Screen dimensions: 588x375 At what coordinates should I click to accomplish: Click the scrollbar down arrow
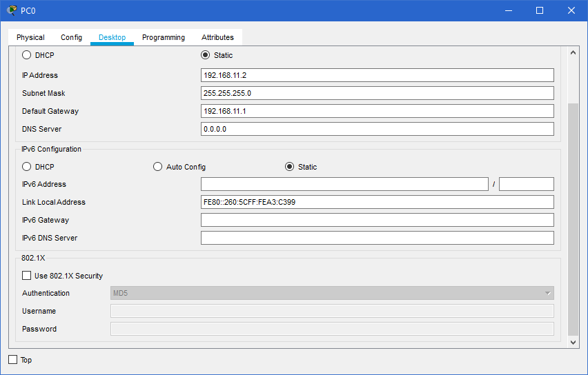pos(573,342)
